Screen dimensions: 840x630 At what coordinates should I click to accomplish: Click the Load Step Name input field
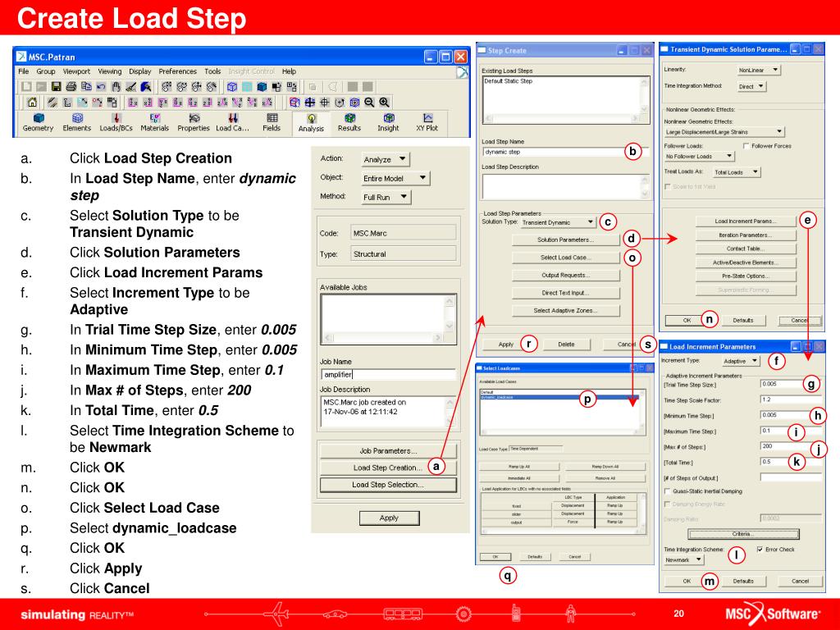(x=566, y=152)
